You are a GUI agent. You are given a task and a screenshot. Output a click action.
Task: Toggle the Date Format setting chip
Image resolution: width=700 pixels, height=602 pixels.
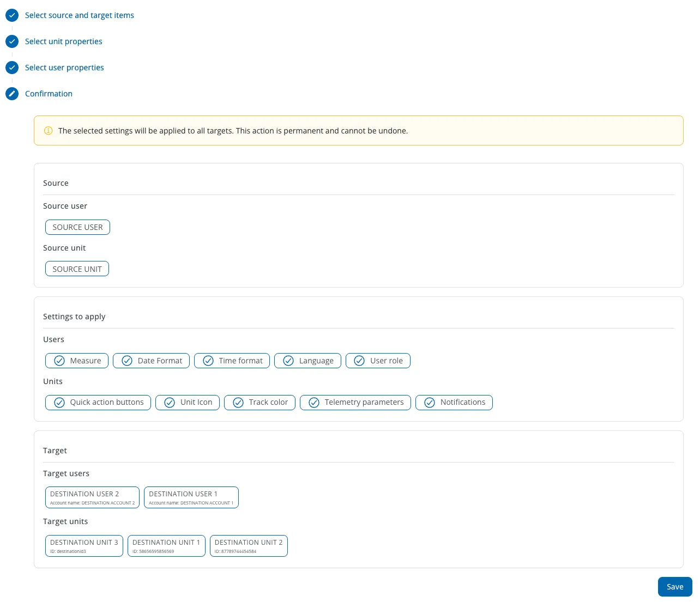click(x=151, y=361)
